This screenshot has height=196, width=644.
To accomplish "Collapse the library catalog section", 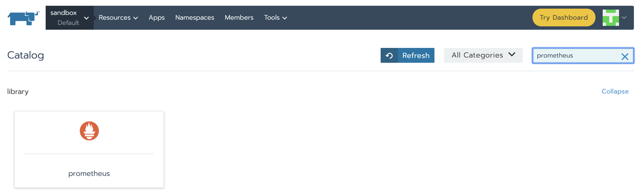I will coord(615,91).
